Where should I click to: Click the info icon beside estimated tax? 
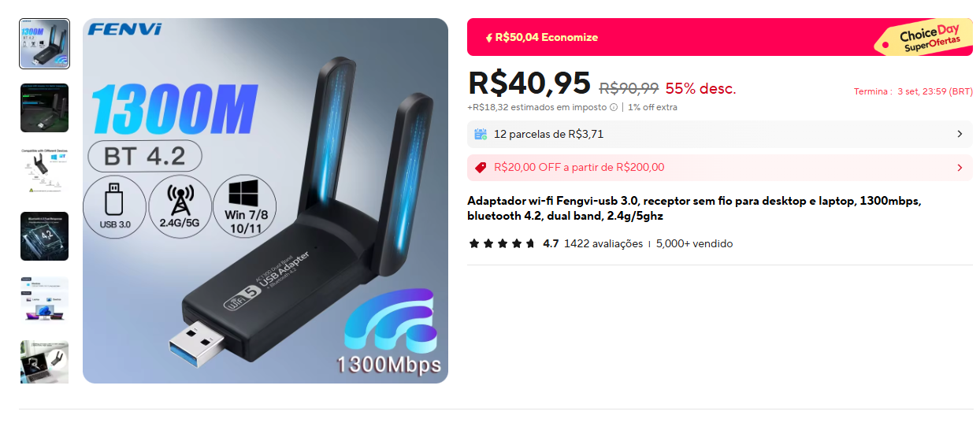pyautogui.click(x=614, y=107)
